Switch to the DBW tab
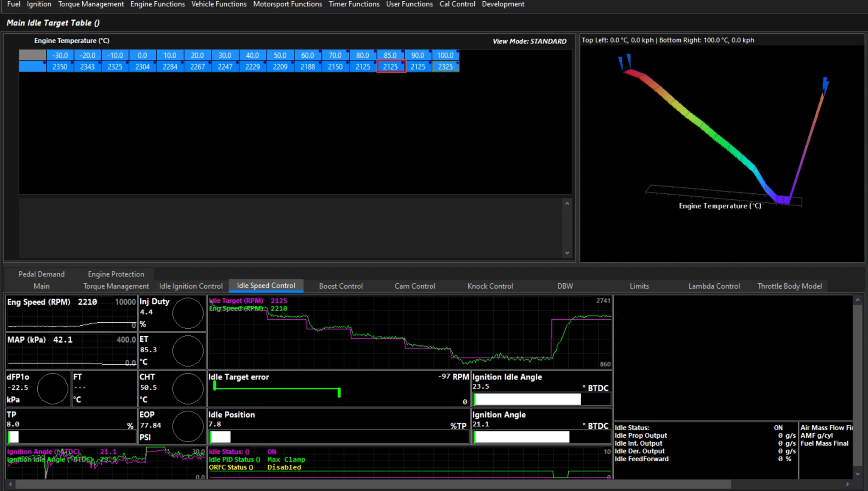This screenshot has height=491, width=868. pos(565,286)
